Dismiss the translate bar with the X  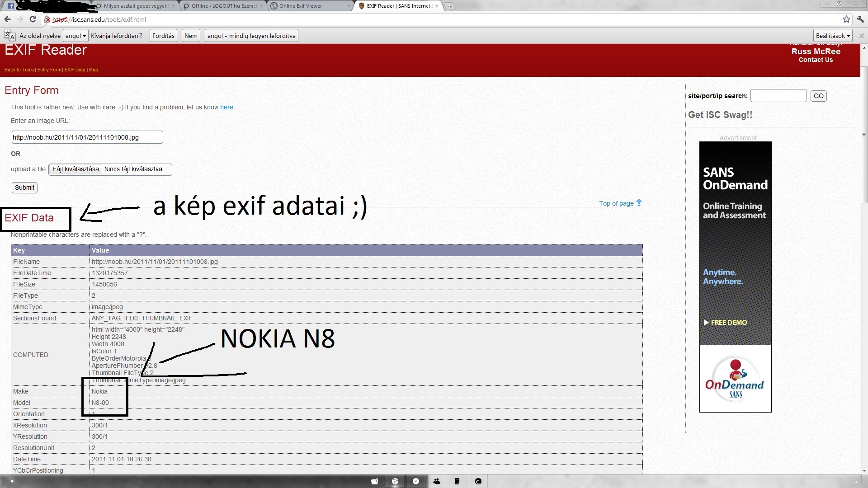[861, 36]
